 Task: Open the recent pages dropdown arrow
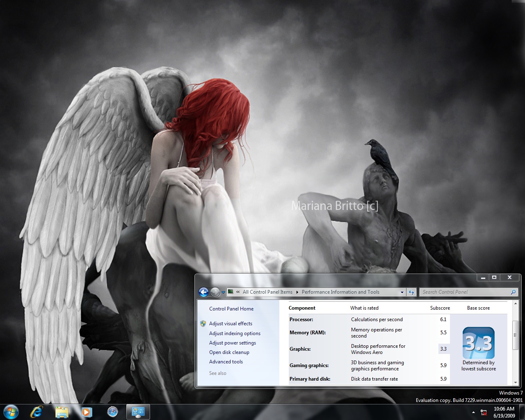223,292
